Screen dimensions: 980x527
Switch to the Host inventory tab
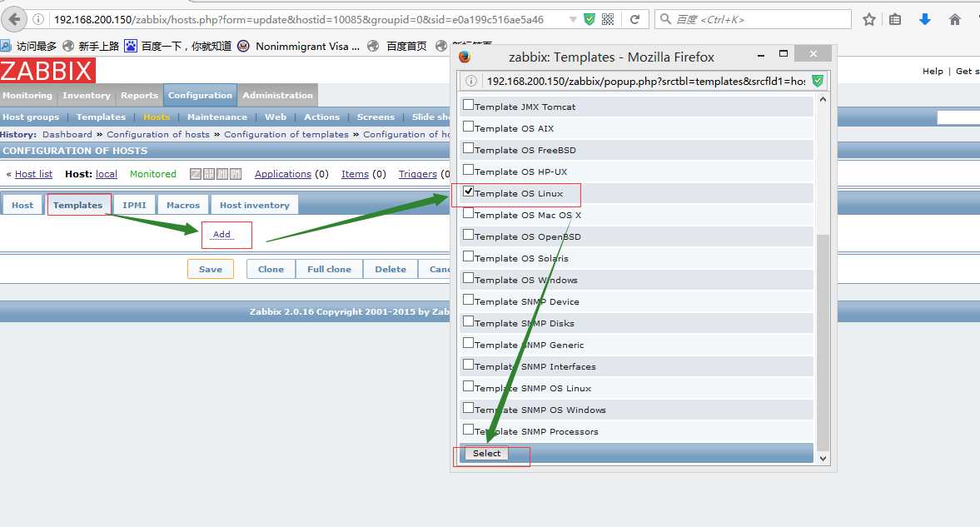pyautogui.click(x=255, y=205)
